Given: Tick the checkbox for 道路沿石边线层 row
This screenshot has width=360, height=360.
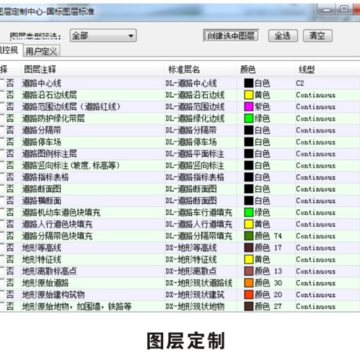Looking at the screenshot, I should click(x=2, y=95).
